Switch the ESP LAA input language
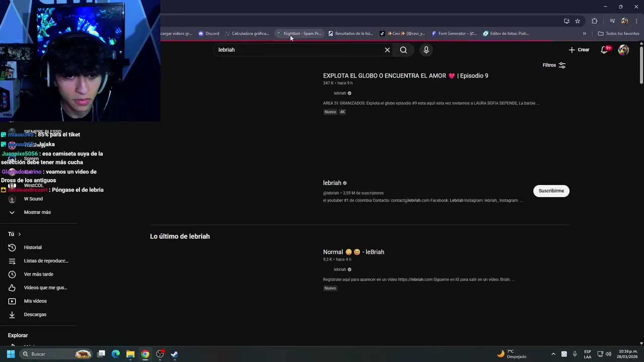Screen dimensions: 644x362 [x=588, y=354]
